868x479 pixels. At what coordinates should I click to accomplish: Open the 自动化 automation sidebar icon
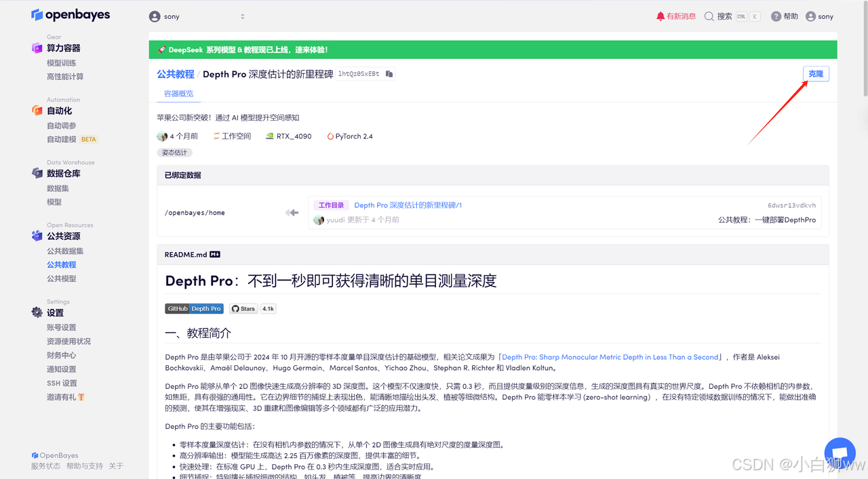[x=38, y=110]
